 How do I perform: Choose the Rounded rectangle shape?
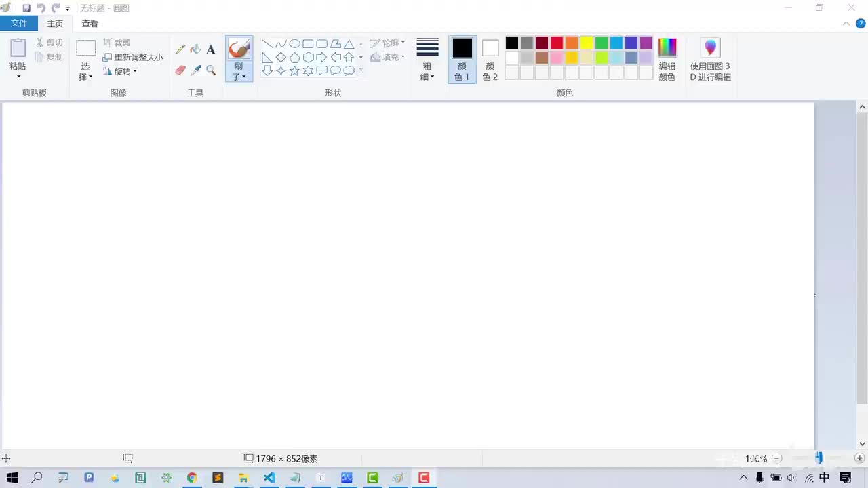click(x=321, y=44)
